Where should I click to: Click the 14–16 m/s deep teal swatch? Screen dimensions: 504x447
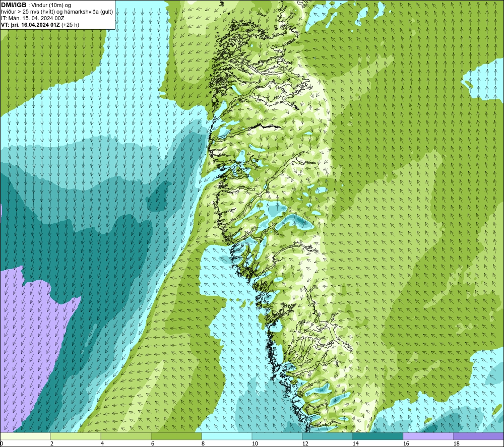click(x=377, y=436)
